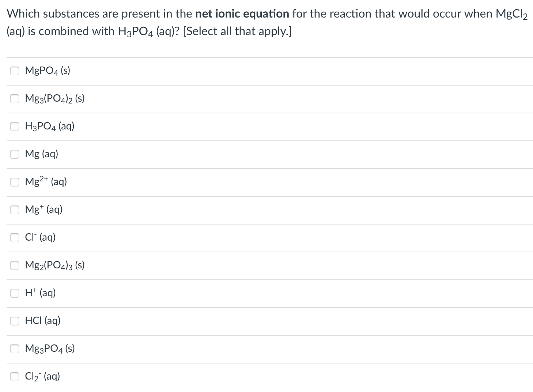Select the HCl (aq) answer

15,321
